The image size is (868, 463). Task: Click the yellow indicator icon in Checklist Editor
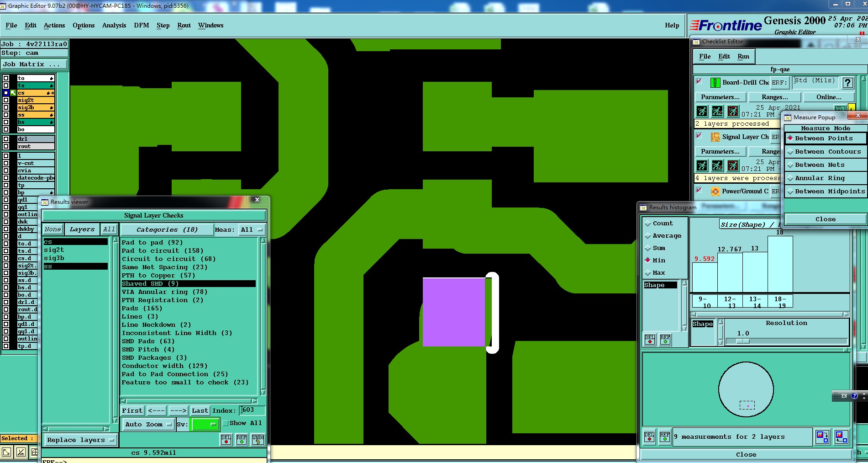[x=852, y=109]
